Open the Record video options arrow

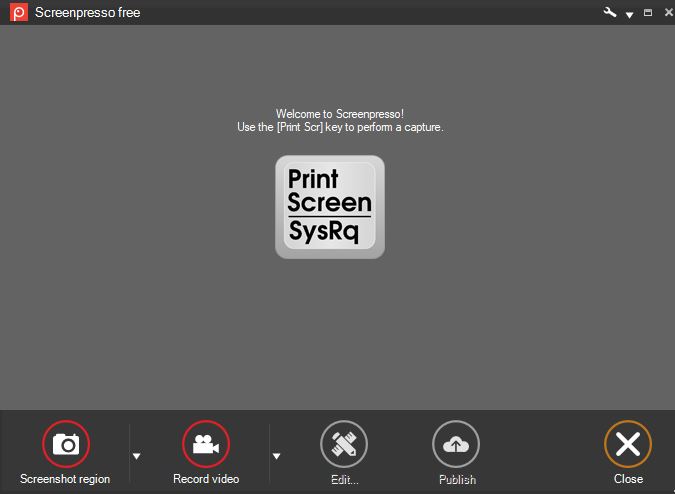pos(276,456)
